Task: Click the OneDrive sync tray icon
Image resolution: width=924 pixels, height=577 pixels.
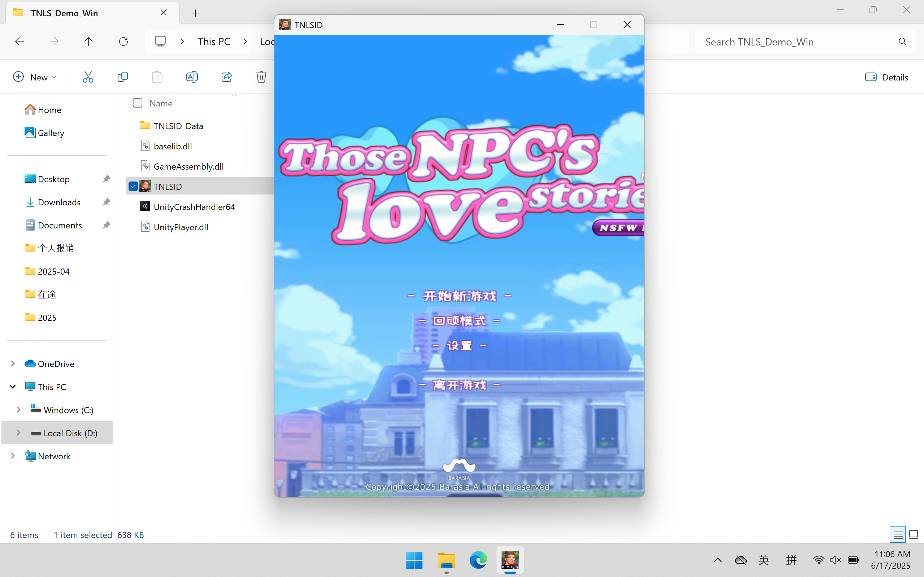Action: click(x=741, y=560)
